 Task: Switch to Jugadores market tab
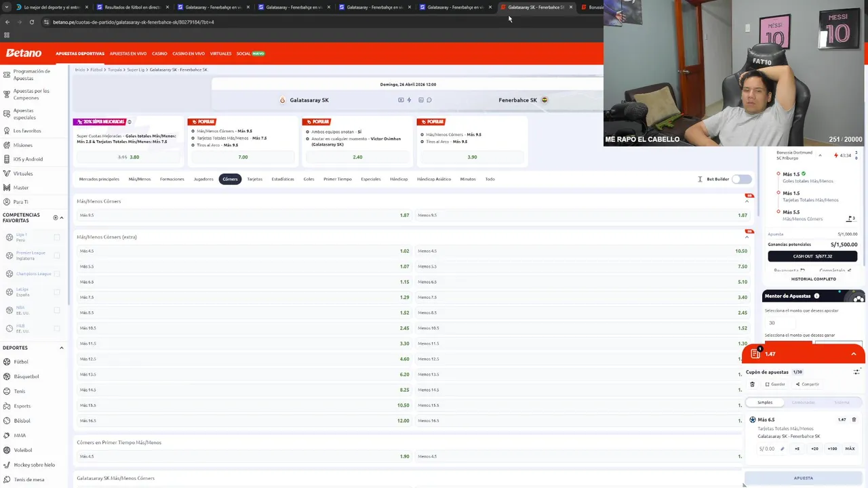pos(203,179)
